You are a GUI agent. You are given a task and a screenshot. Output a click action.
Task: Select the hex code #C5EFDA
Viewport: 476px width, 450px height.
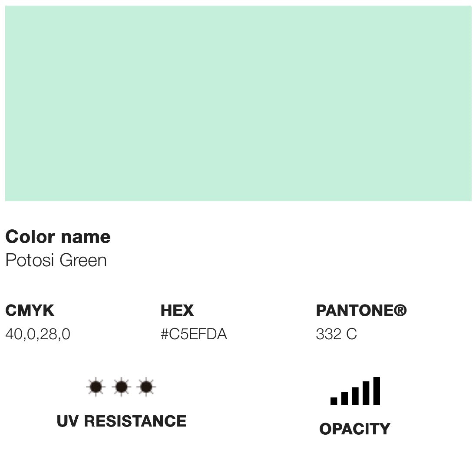(194, 334)
